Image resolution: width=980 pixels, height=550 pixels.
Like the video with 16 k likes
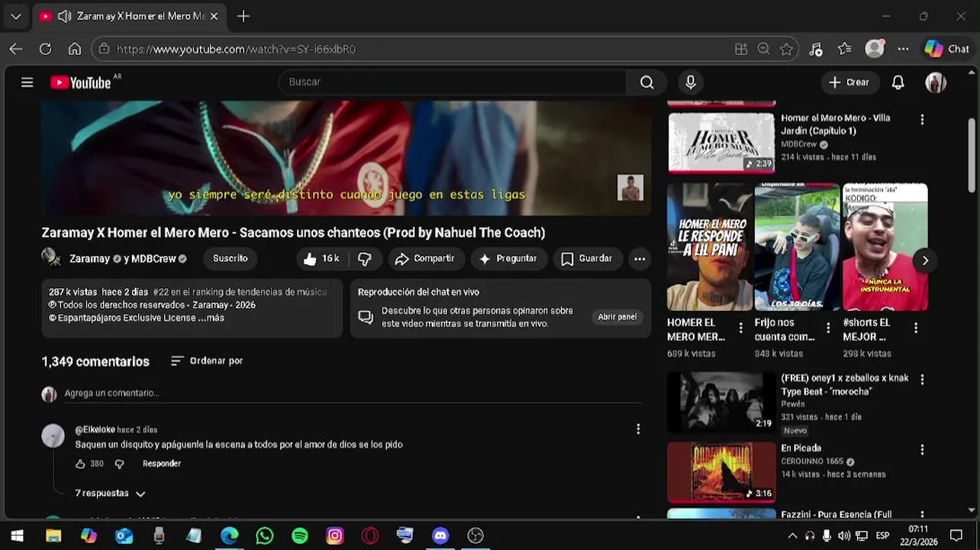(321, 259)
